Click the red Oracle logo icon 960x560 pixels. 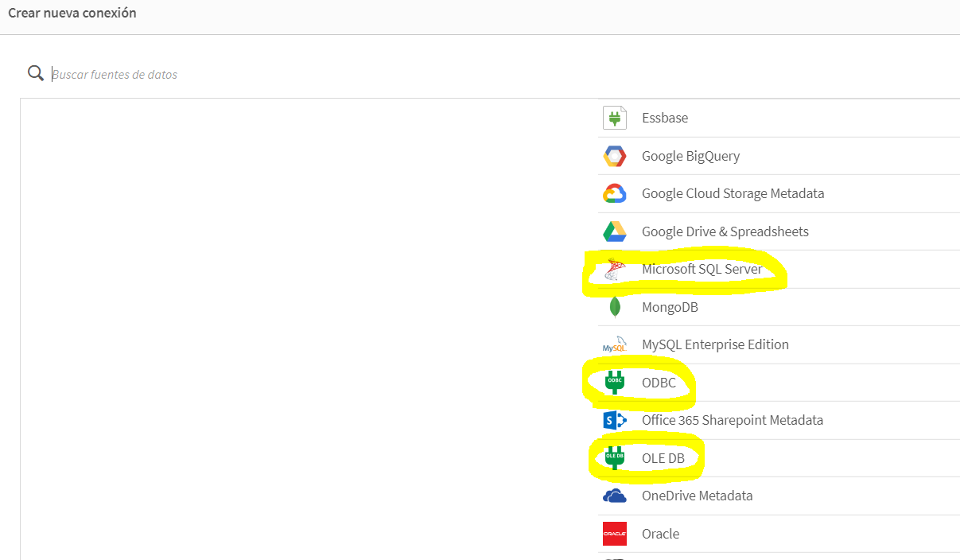(614, 533)
